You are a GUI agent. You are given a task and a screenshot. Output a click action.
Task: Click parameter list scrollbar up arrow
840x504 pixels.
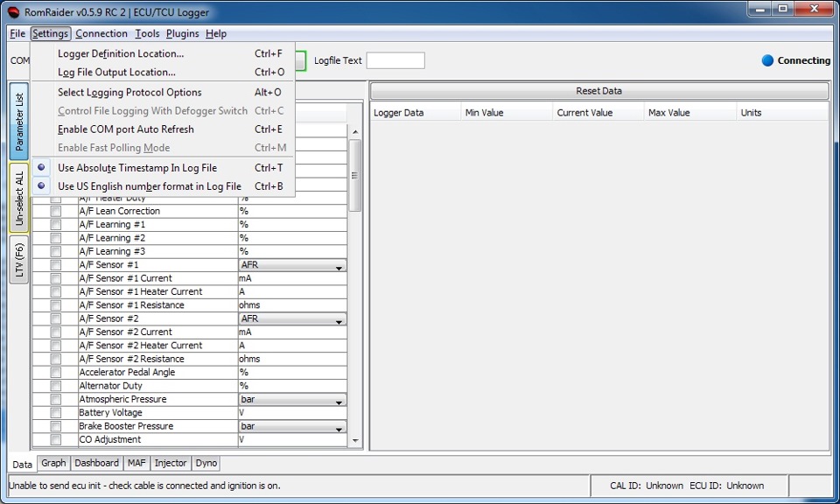(x=355, y=132)
